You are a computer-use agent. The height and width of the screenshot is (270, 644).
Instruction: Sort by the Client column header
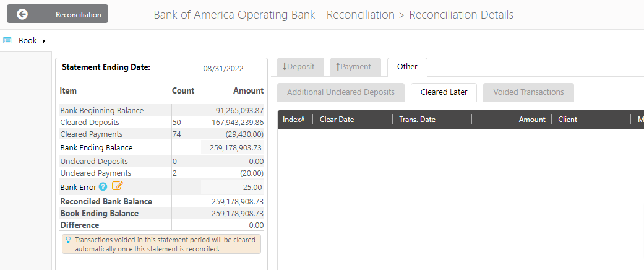tap(567, 120)
